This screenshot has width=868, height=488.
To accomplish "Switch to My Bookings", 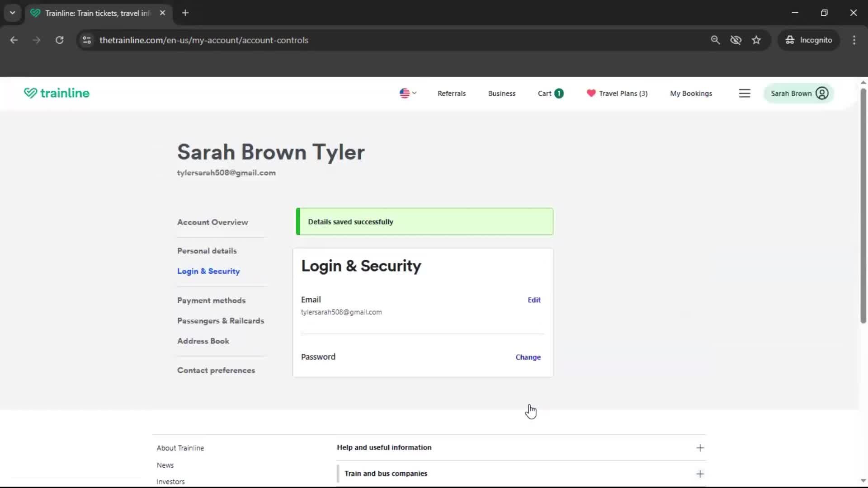I will (691, 93).
